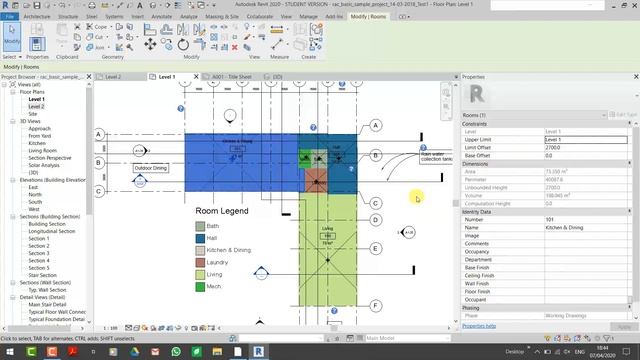The width and height of the screenshot is (640, 360).
Task: Activate the Rotate tool
Action: (x=183, y=44)
